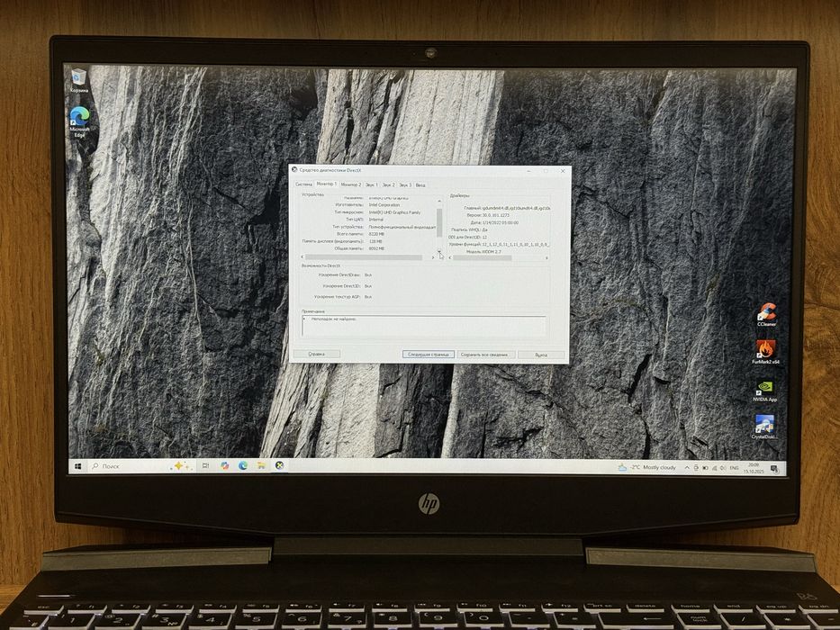Launch FurMark2 x64 desktop shortcut

(x=765, y=352)
